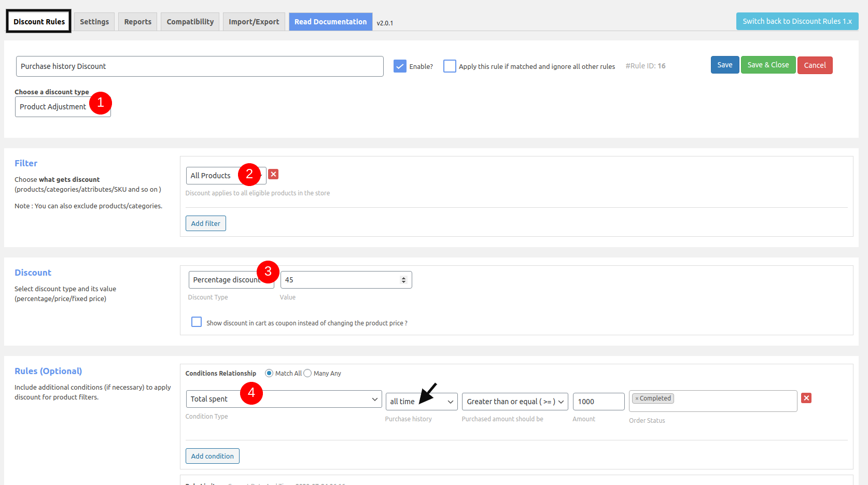Image resolution: width=868 pixels, height=485 pixels.
Task: Click the Switch back to Discount Rules 1.x button
Action: (x=797, y=21)
